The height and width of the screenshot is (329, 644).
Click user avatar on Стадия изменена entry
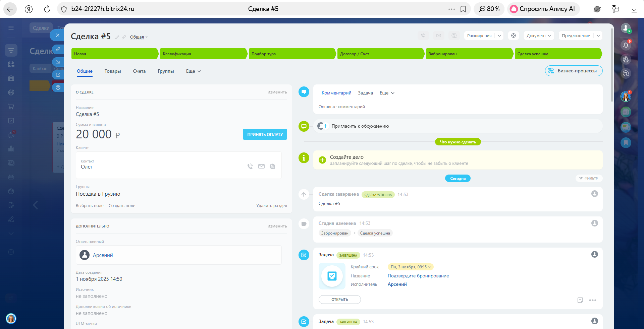tap(595, 223)
